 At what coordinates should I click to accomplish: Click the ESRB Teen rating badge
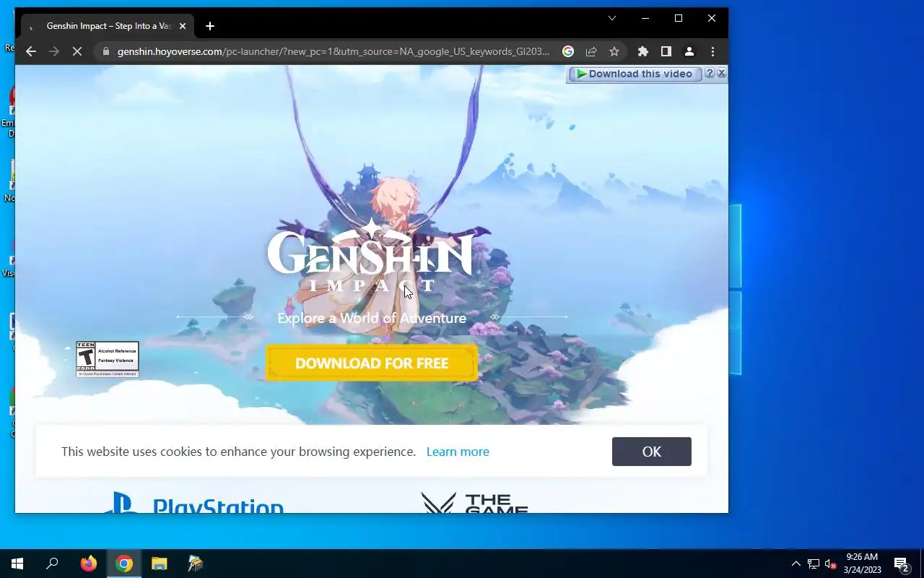point(108,359)
